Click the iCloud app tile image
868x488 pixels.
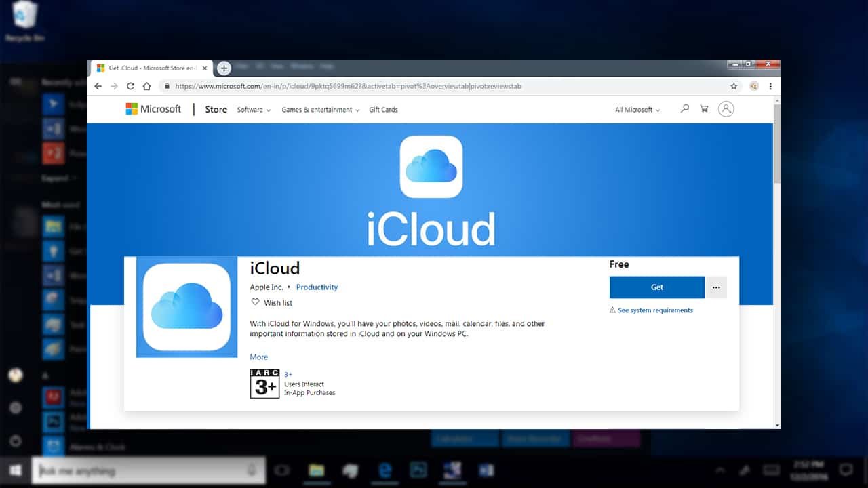[186, 306]
